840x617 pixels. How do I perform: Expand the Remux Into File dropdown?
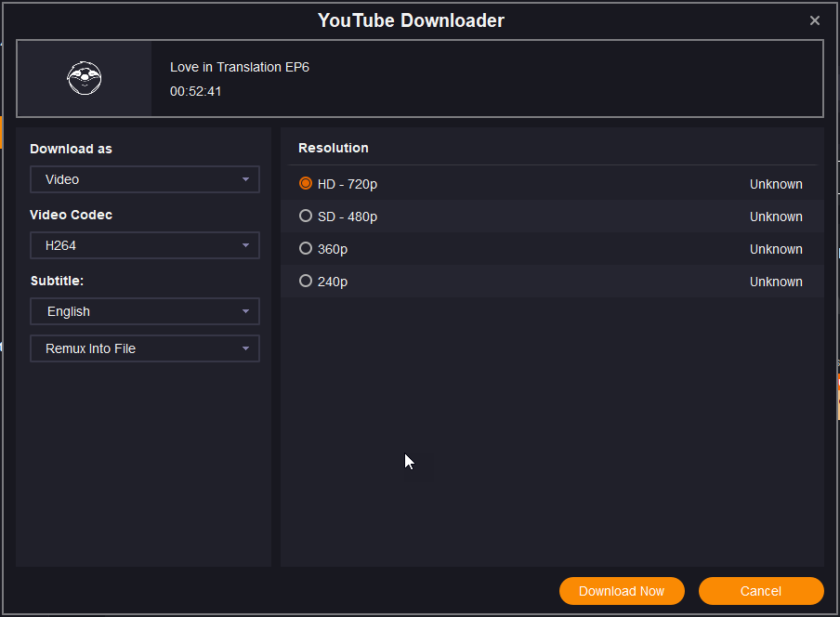pyautogui.click(x=144, y=348)
